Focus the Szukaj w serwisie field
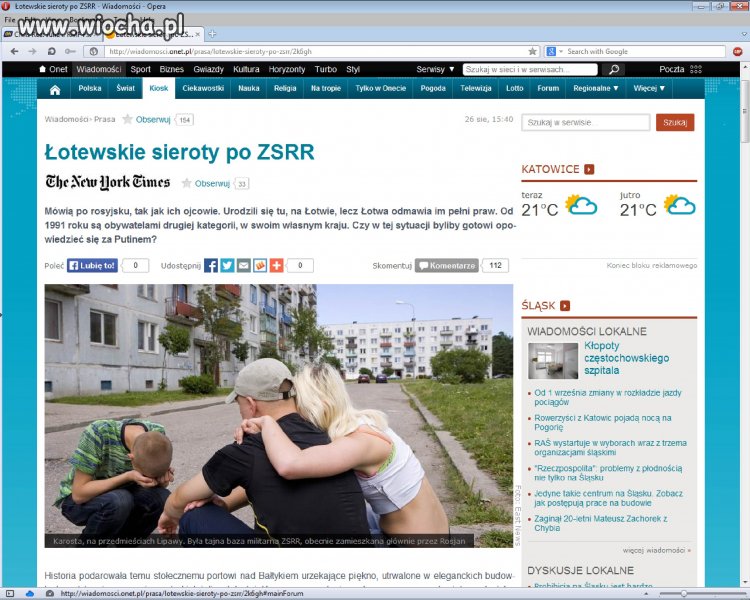The height and width of the screenshot is (600, 750). pyautogui.click(x=586, y=122)
